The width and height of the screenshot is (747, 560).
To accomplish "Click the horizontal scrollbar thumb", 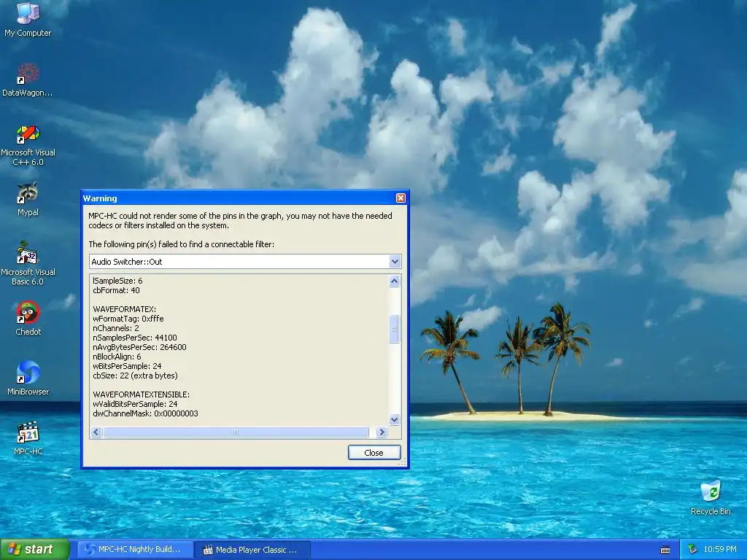I will 236,432.
